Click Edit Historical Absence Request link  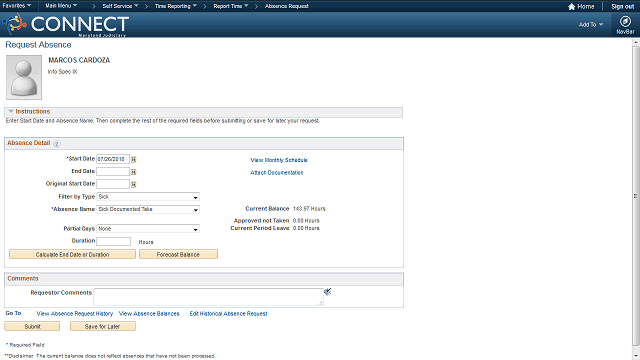pos(228,313)
